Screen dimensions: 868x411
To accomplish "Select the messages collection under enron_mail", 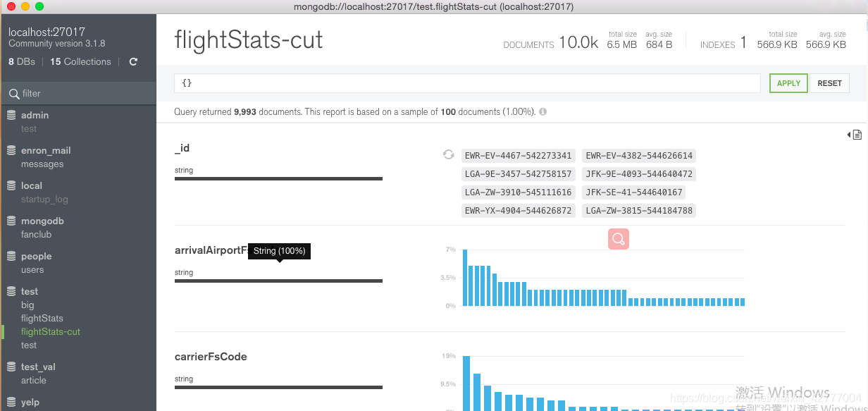I will [42, 164].
